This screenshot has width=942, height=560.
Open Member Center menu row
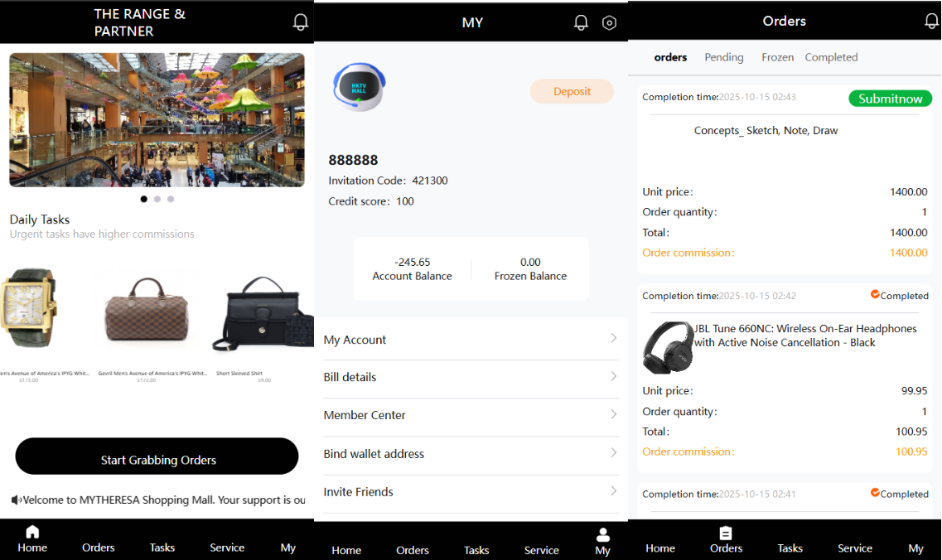click(471, 415)
